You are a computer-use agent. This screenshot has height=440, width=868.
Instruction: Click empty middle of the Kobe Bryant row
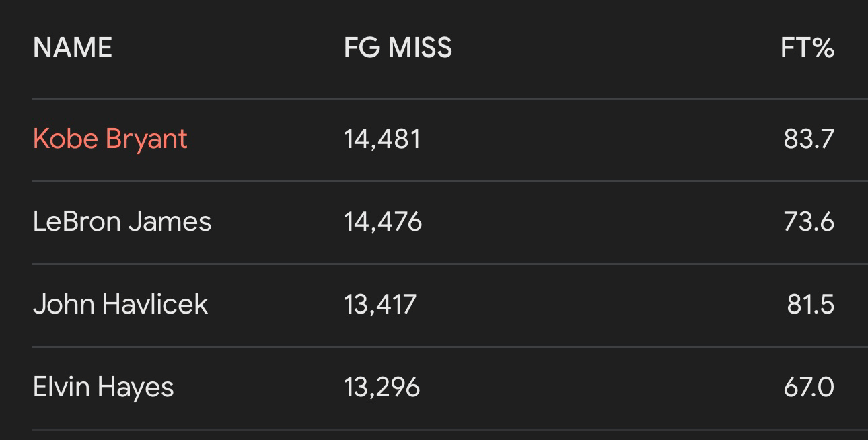[599, 139]
